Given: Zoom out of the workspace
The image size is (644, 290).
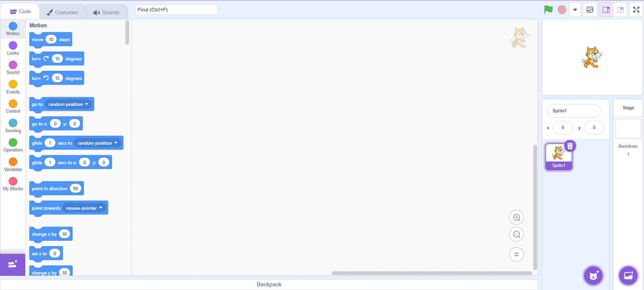Looking at the screenshot, I should (x=517, y=234).
